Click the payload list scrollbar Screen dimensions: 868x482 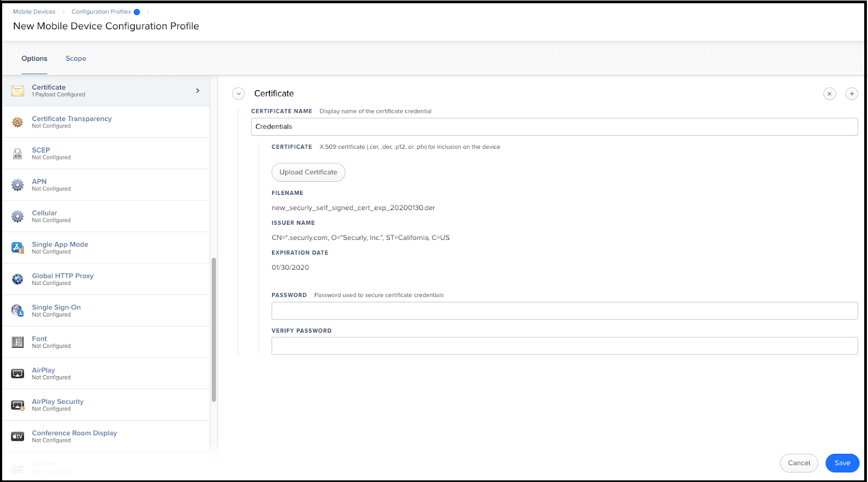click(214, 329)
